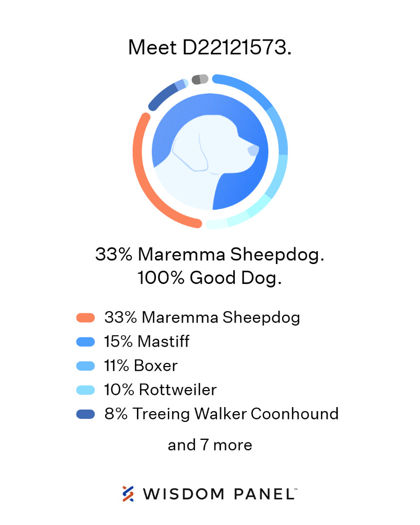Expand the "and 7 more" breeds list
Screen dimensions: 420x525
210,445
